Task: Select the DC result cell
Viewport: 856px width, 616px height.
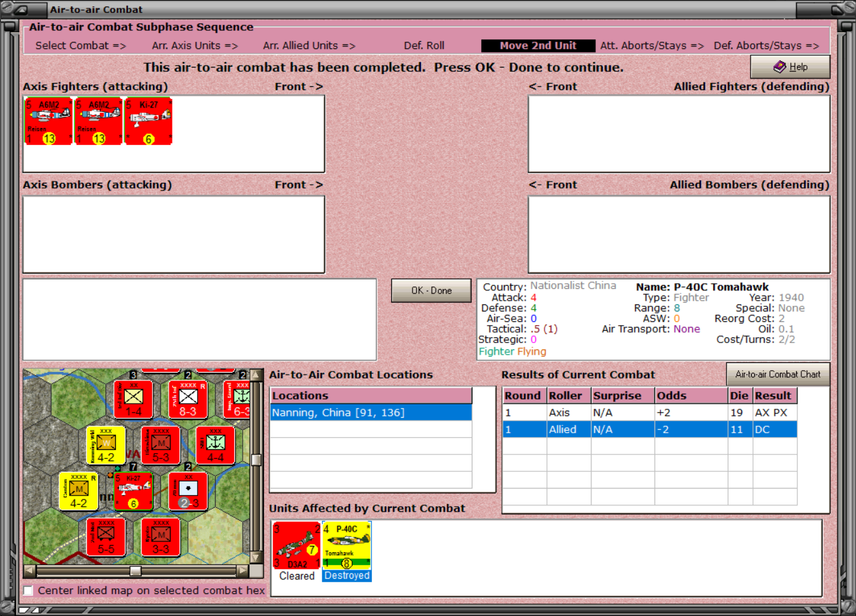Action: (x=775, y=429)
